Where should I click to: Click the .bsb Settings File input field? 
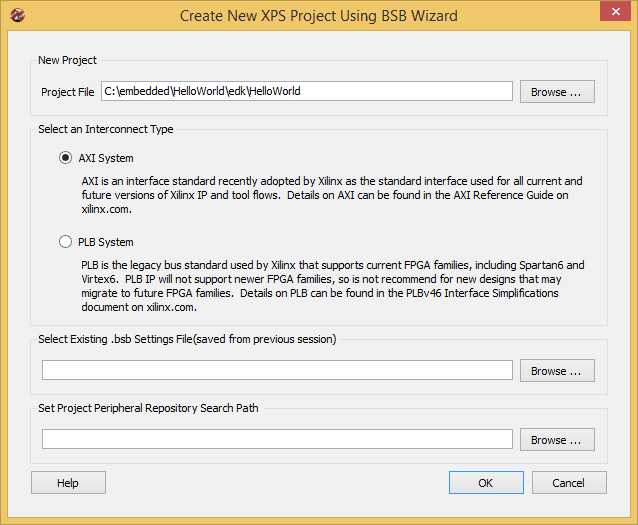coord(277,370)
